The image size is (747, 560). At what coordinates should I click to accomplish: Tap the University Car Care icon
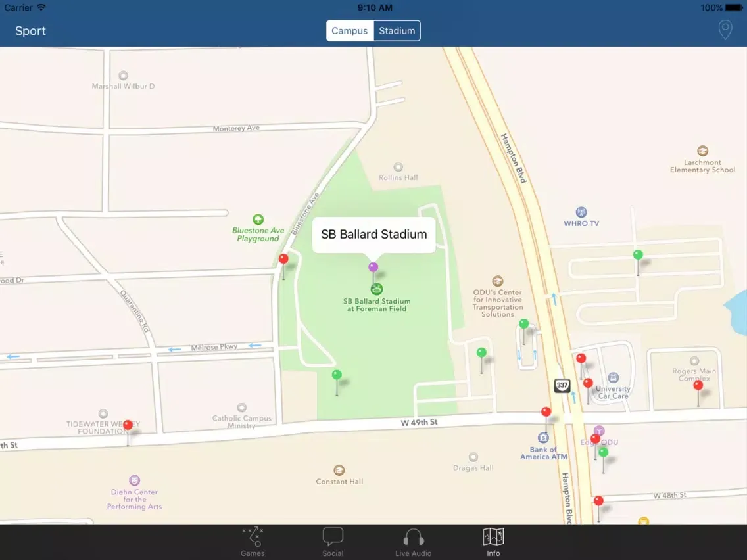click(x=614, y=378)
